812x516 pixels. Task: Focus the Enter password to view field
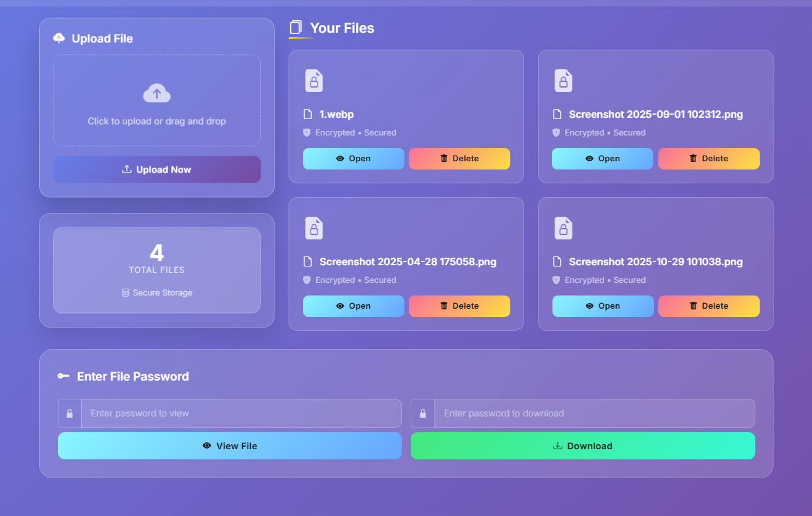coord(241,413)
